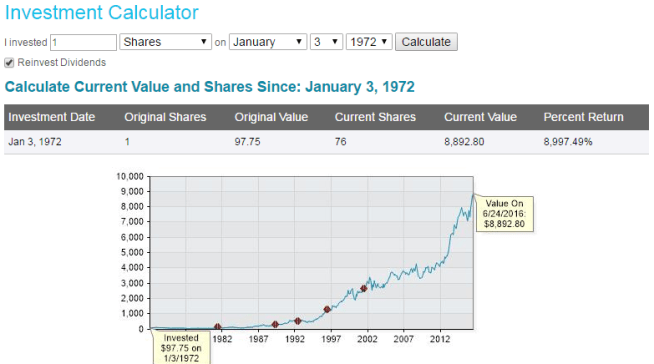Click the Value On 6/24/2016 callout
The height and width of the screenshot is (364, 654).
[504, 213]
